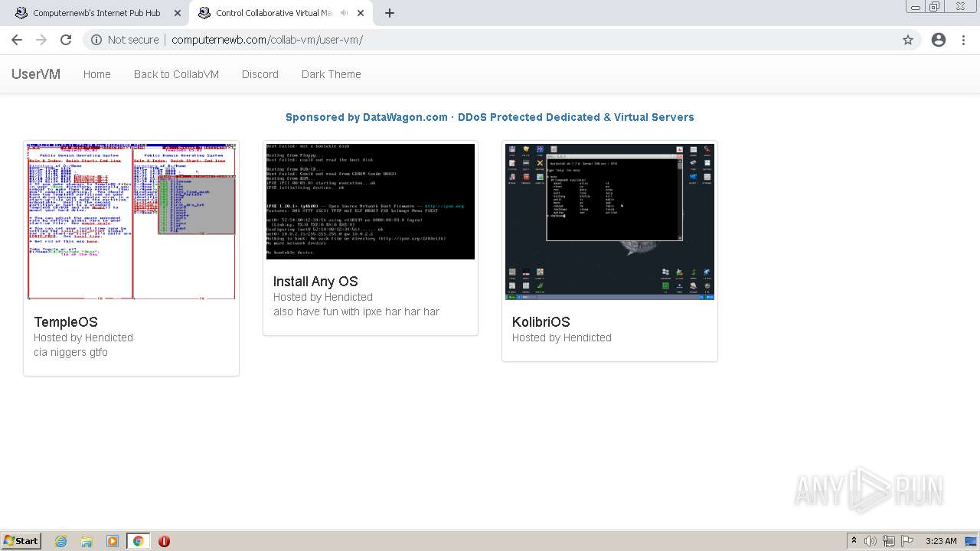Open a new browser tab
The image size is (980, 551).
pyautogui.click(x=390, y=13)
